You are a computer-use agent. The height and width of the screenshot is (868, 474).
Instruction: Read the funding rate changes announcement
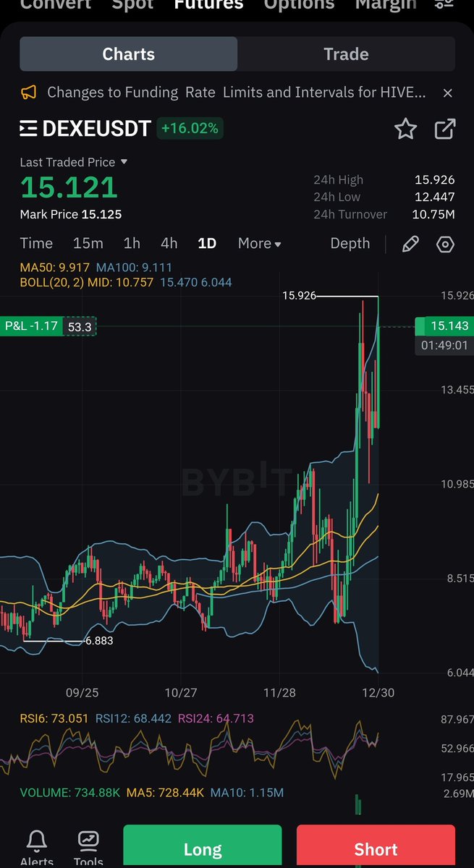click(x=237, y=93)
